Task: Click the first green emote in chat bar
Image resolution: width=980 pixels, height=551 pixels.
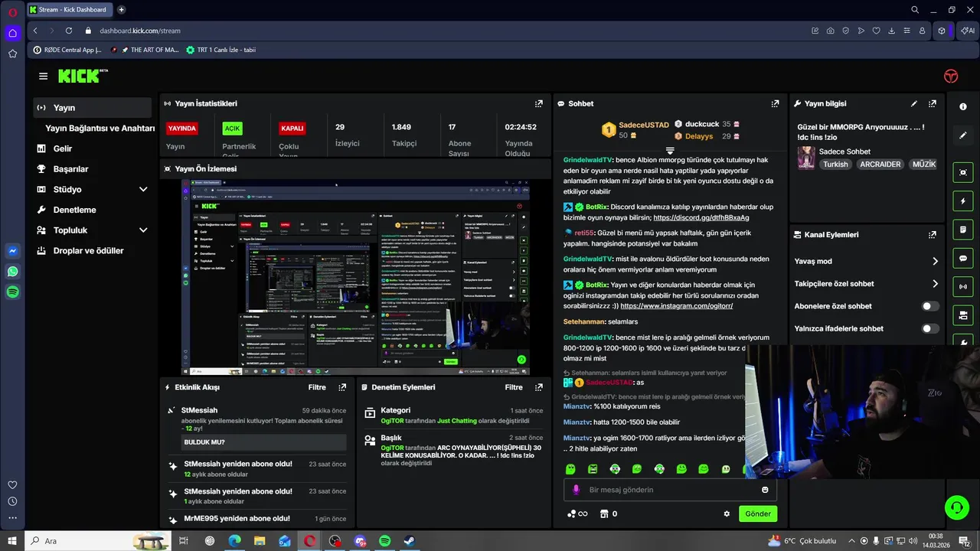Action: [x=570, y=469]
